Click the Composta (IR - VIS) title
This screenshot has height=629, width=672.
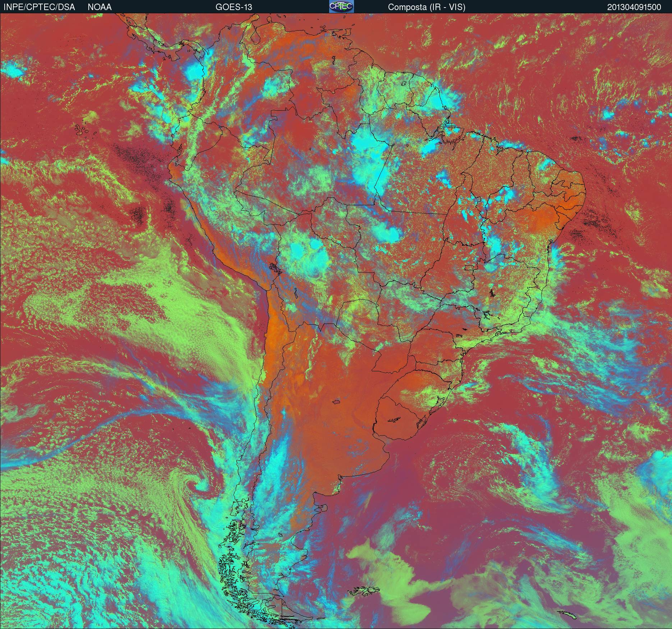click(427, 7)
